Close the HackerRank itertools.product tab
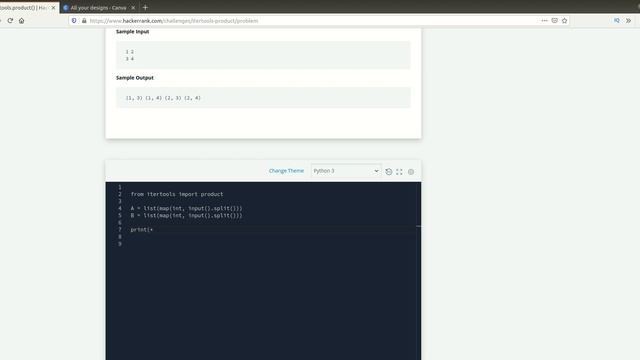 (x=53, y=8)
